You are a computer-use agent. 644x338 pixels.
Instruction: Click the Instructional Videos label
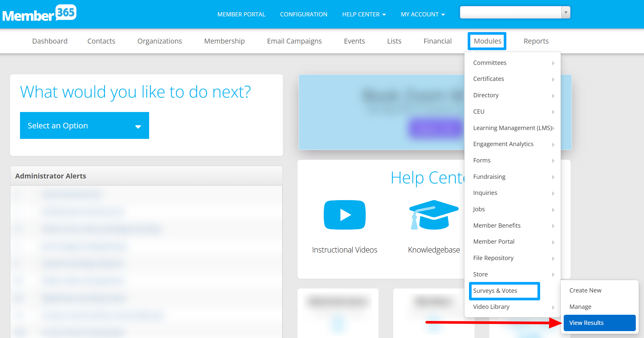click(344, 250)
